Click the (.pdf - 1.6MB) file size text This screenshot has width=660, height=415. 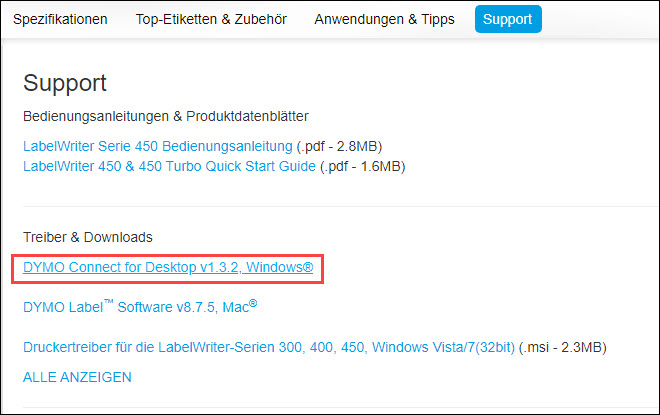coord(362,165)
